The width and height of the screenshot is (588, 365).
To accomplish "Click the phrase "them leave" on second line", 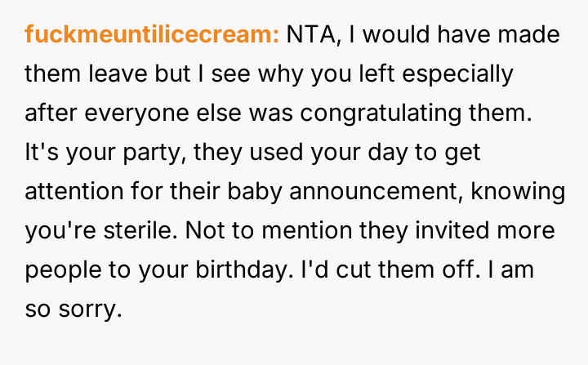I will [91, 73].
